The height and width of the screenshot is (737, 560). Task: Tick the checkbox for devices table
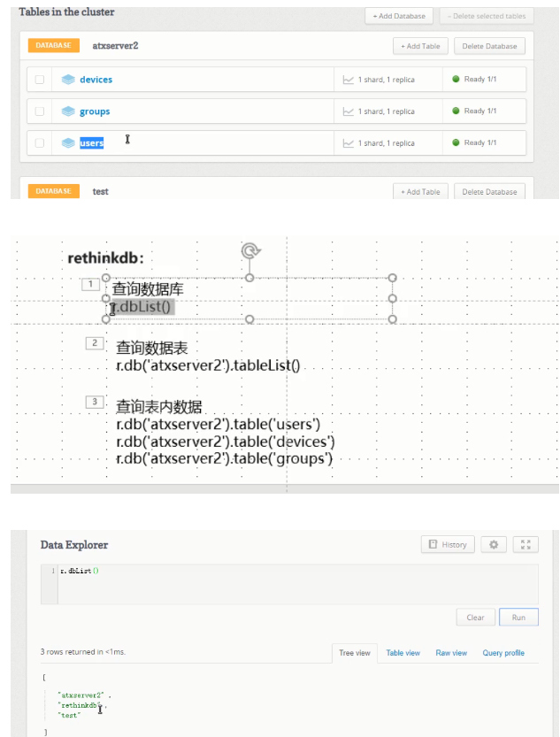click(40, 80)
